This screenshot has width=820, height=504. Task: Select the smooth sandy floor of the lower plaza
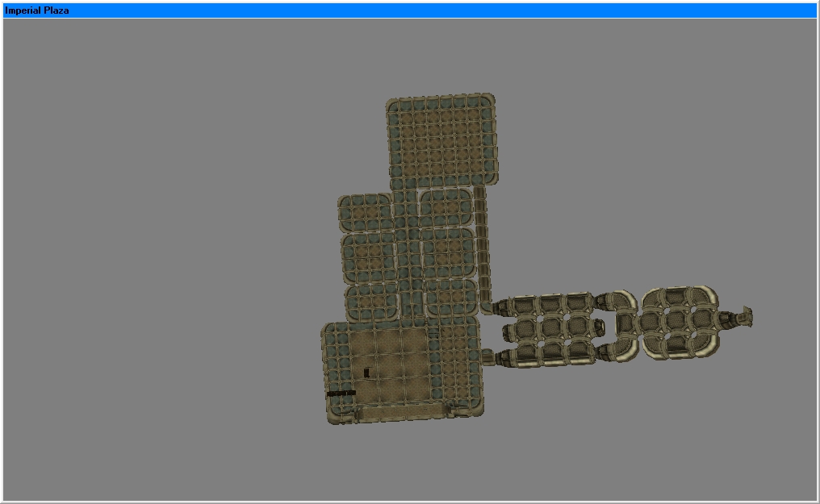click(x=388, y=364)
